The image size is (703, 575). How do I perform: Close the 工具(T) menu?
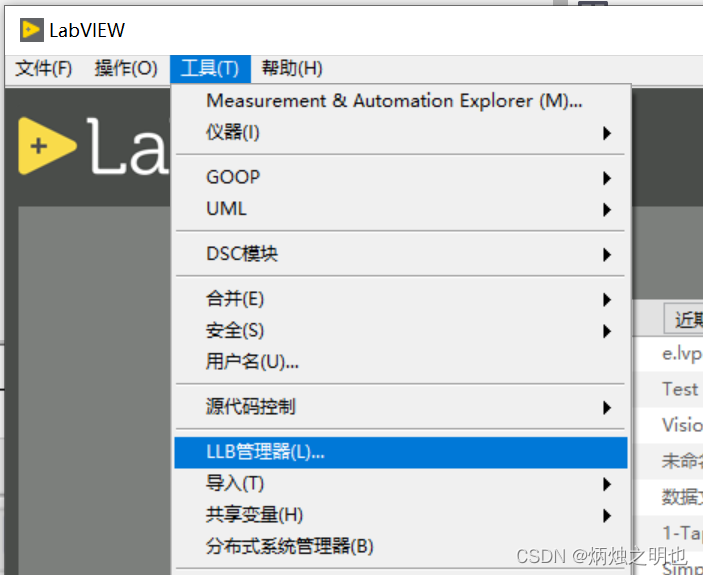coord(210,69)
